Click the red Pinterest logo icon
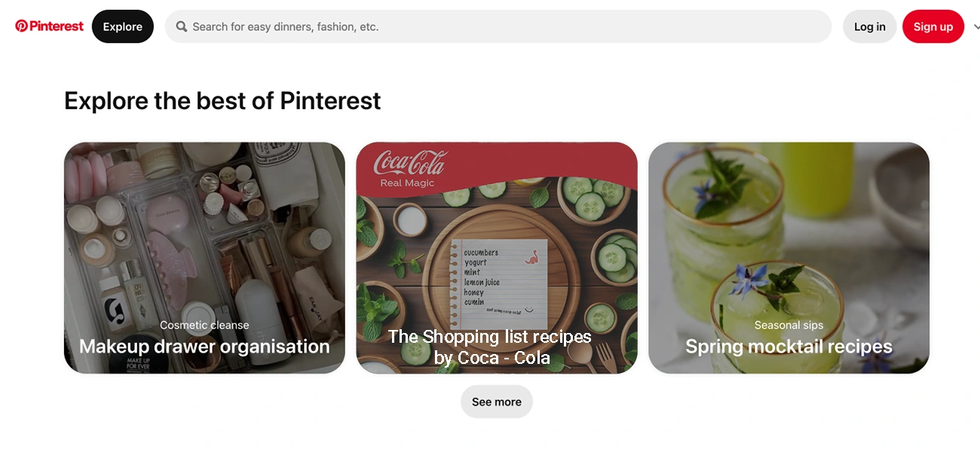980x452 pixels. click(x=21, y=26)
